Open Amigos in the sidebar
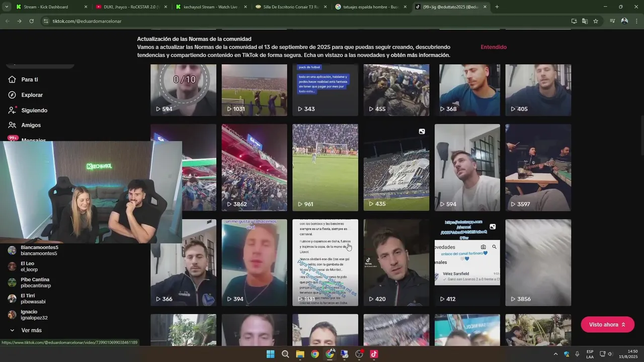644x362 pixels. (x=31, y=125)
